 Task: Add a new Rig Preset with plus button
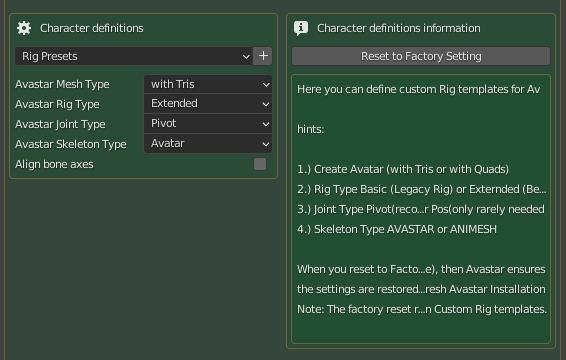click(263, 56)
